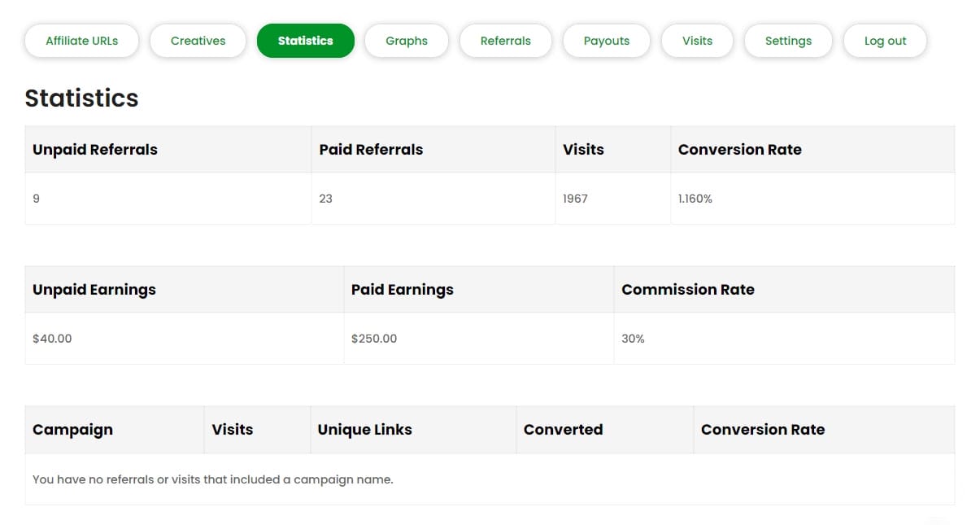The height and width of the screenshot is (525, 980).
Task: Click the Unpaid Earnings column header
Action: (x=94, y=290)
